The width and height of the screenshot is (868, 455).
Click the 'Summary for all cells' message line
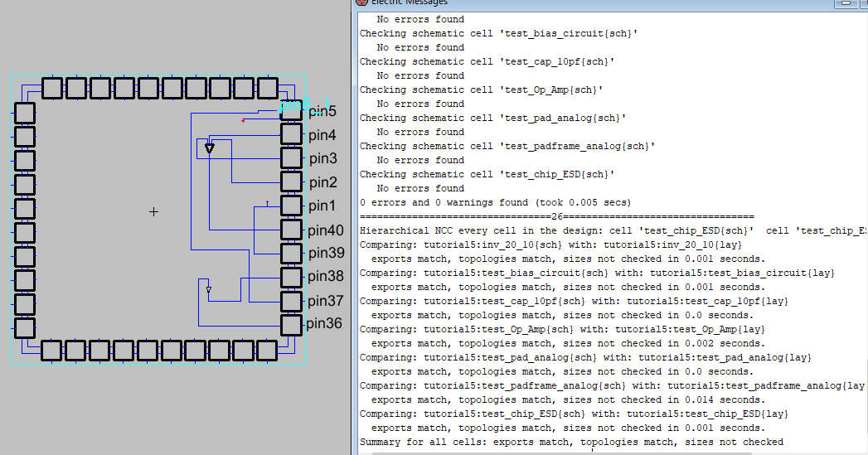(571, 442)
